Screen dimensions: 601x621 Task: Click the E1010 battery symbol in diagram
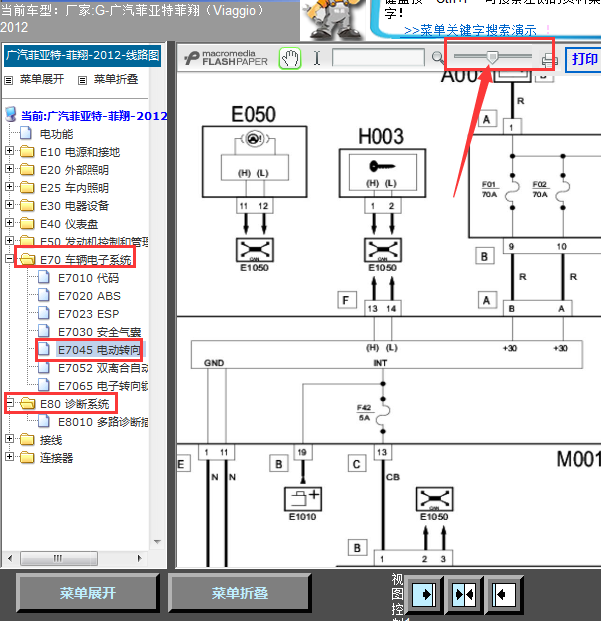pyautogui.click(x=303, y=499)
